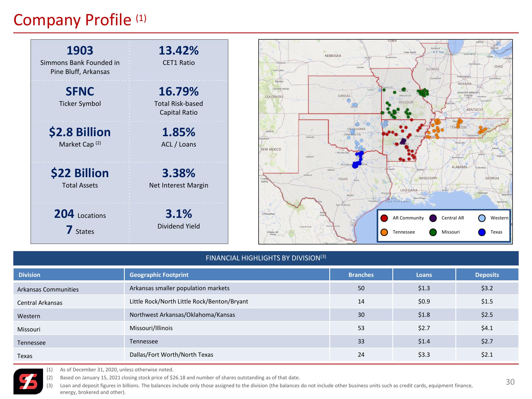Click the Arkansas Communities deposits value '$3.2'
The width and height of the screenshot is (532, 399).
click(x=487, y=288)
